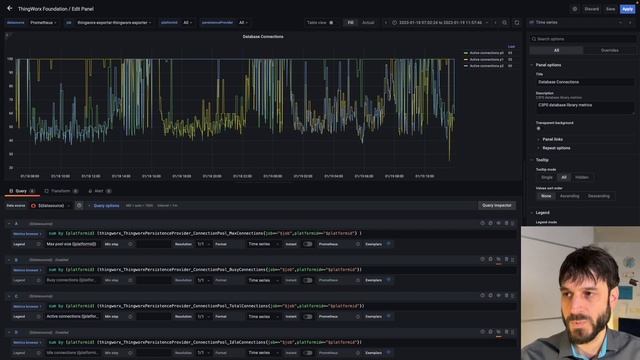640x360 pixels.
Task: Open the Transform tab
Action: coord(61,191)
